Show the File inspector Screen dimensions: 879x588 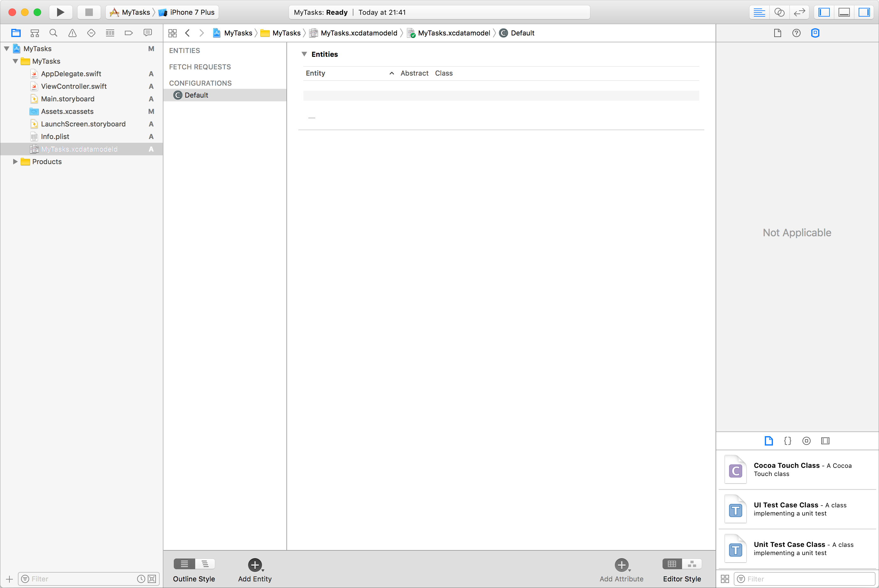tap(777, 33)
